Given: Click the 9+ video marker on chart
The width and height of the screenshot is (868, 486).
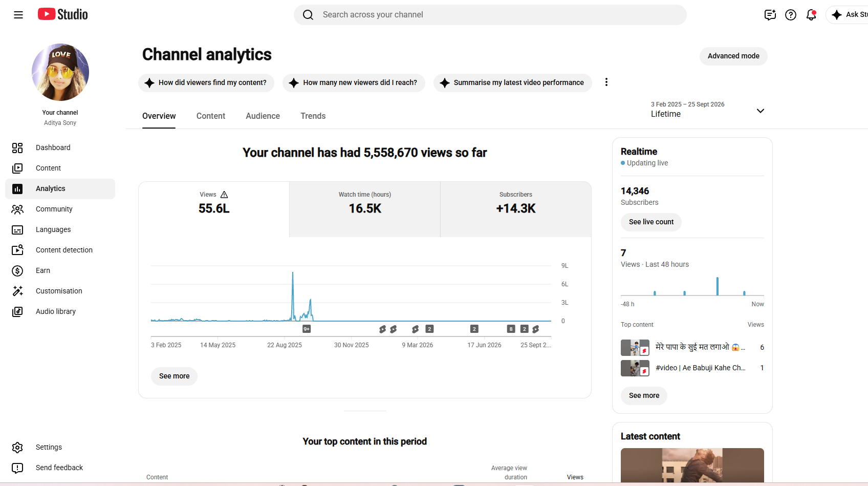Looking at the screenshot, I should (x=307, y=329).
